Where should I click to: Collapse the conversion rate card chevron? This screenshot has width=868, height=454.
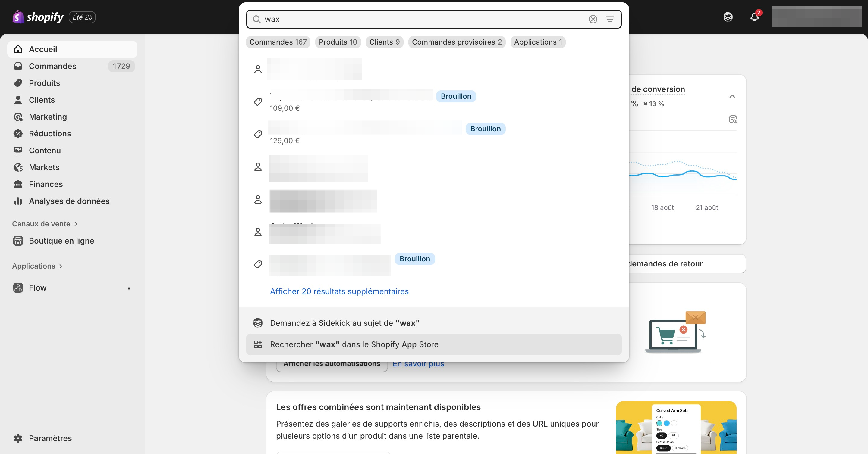click(732, 97)
